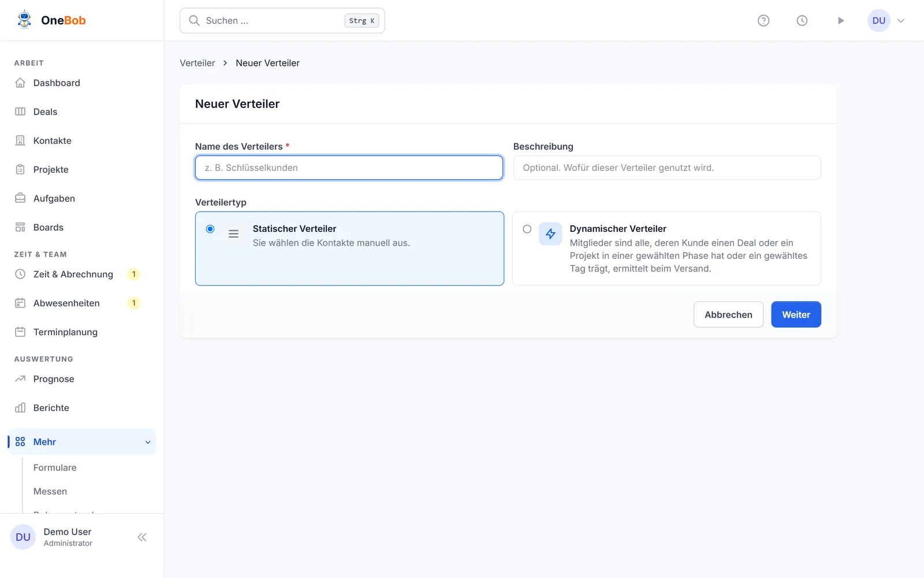
Task: Navigate back via Verteiler breadcrumb link
Action: pyautogui.click(x=198, y=63)
